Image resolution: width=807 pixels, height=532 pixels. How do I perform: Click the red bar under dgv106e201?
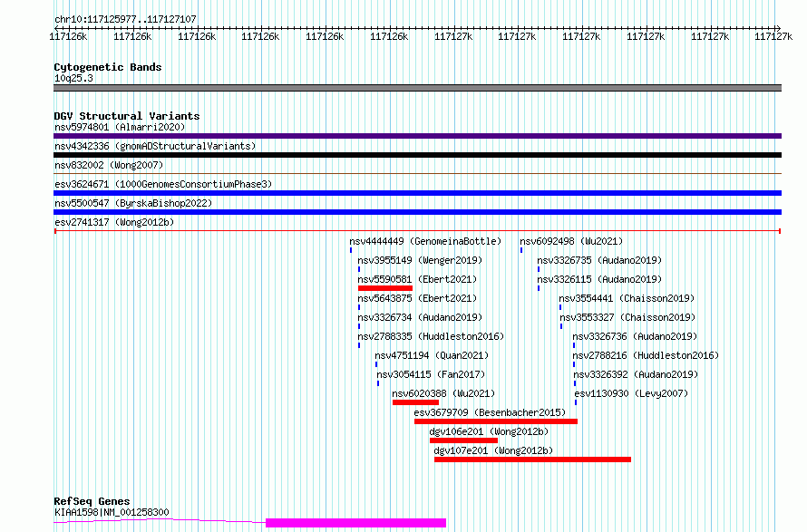463,440
